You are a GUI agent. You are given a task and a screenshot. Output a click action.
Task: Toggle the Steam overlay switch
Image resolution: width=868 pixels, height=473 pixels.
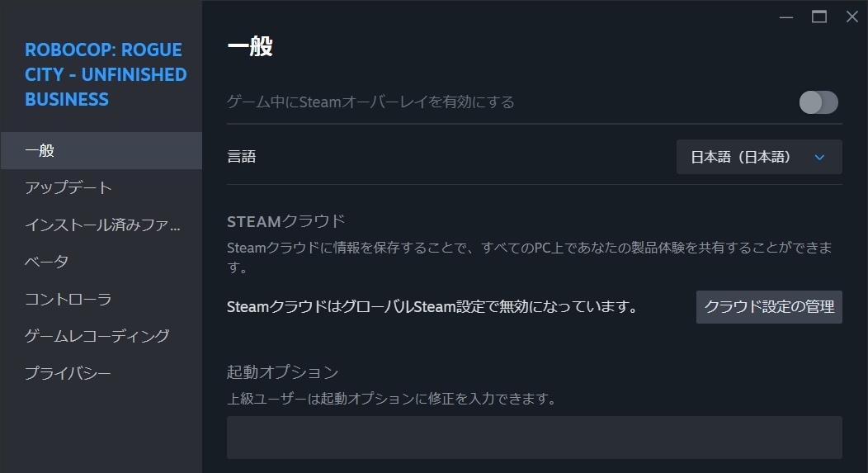coord(818,102)
